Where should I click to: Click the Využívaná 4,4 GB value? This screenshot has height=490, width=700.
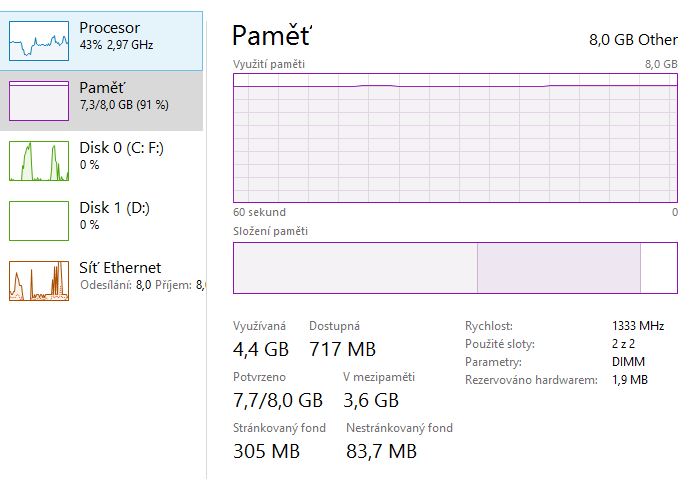coord(260,350)
